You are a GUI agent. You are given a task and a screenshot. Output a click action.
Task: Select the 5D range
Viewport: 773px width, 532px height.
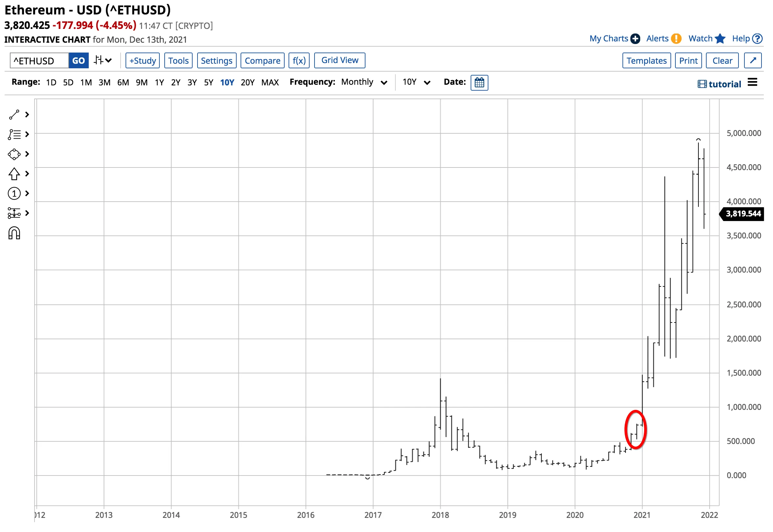[x=68, y=82]
